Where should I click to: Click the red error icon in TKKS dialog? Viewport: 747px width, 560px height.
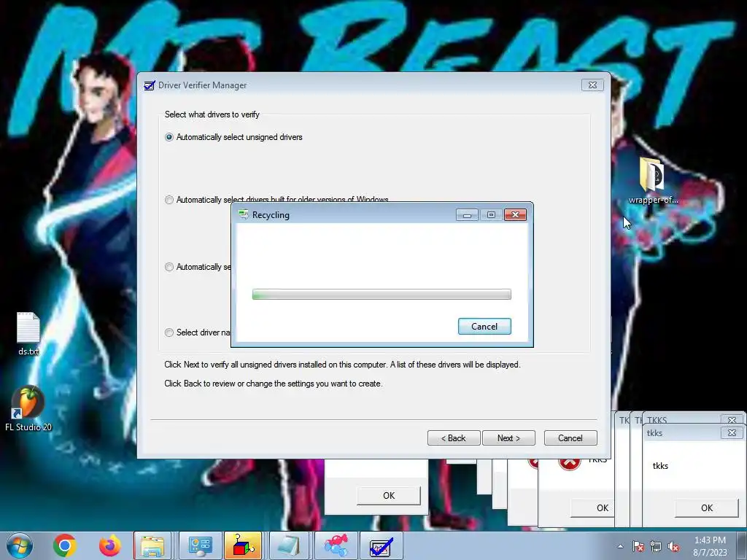point(569,463)
